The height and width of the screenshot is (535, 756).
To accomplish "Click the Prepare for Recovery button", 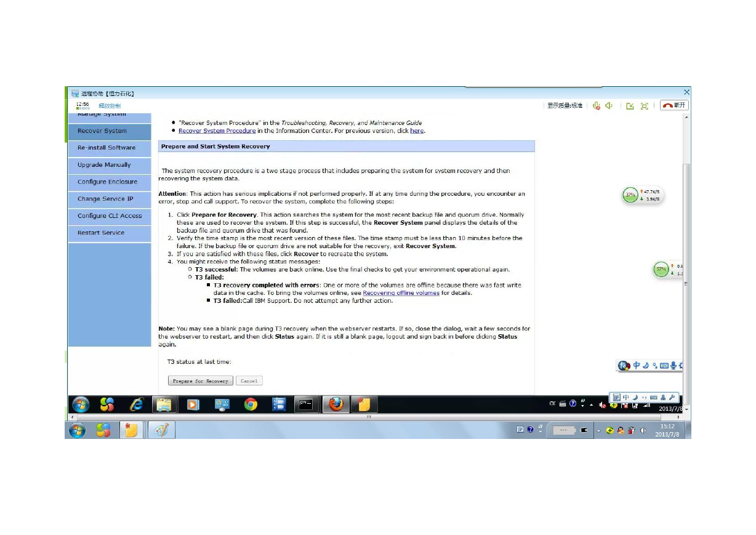I will pos(201,381).
